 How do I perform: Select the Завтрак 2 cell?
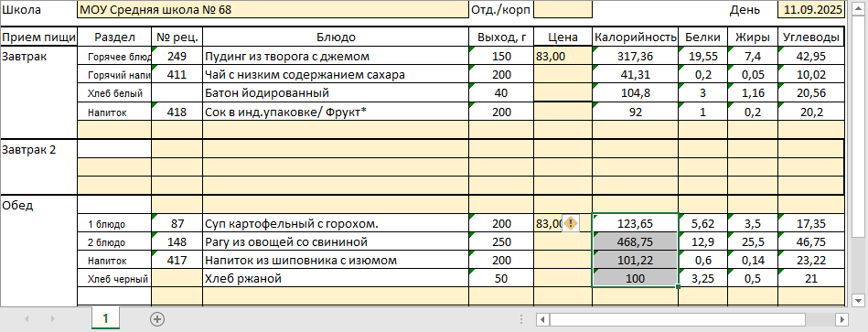point(38,149)
